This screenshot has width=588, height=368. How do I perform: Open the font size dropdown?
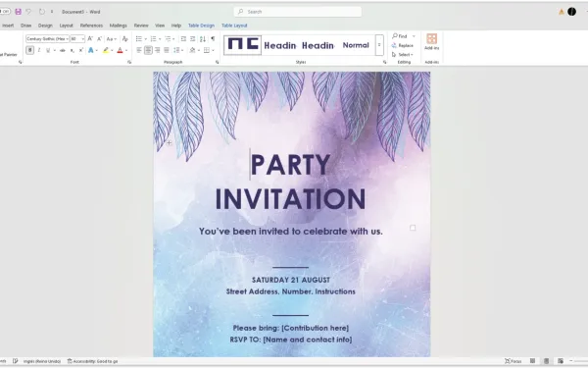coord(83,38)
